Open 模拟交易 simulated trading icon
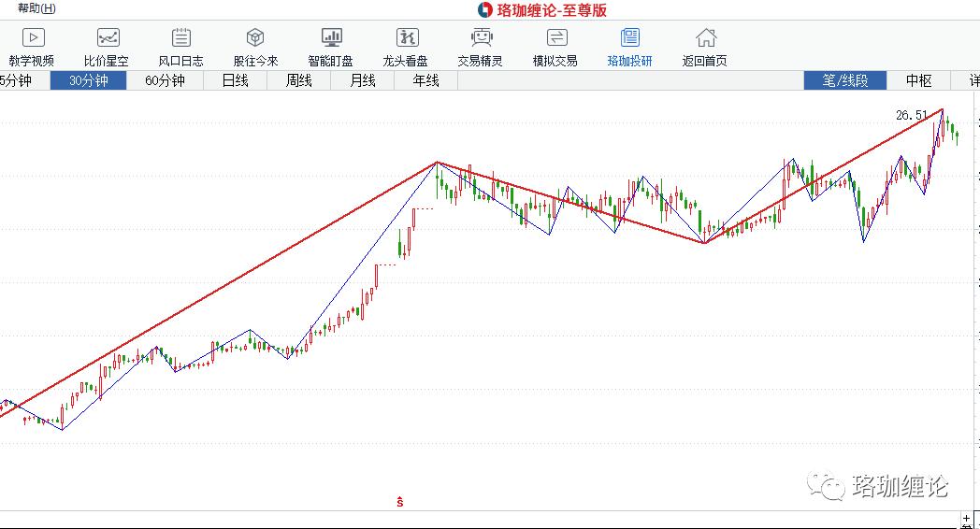 [555, 38]
